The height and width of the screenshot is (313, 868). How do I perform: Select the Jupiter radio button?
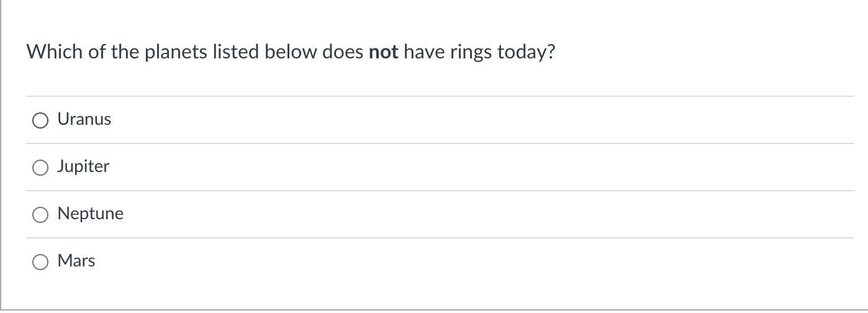coord(40,168)
